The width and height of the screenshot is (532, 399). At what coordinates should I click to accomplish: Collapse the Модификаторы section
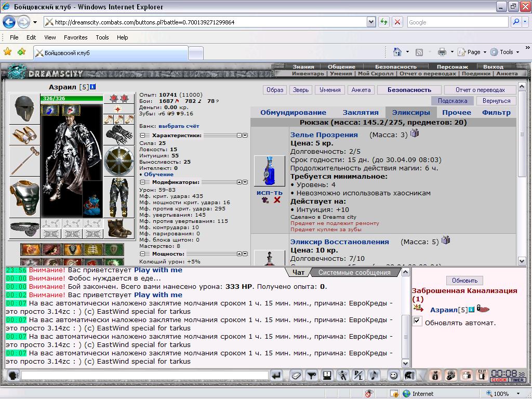pyautogui.click(x=143, y=182)
